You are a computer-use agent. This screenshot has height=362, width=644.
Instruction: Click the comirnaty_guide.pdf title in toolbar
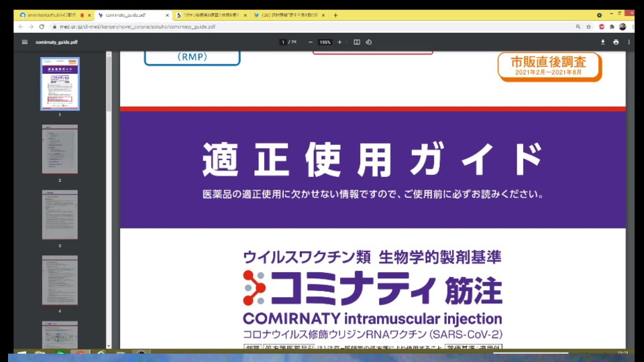56,42
